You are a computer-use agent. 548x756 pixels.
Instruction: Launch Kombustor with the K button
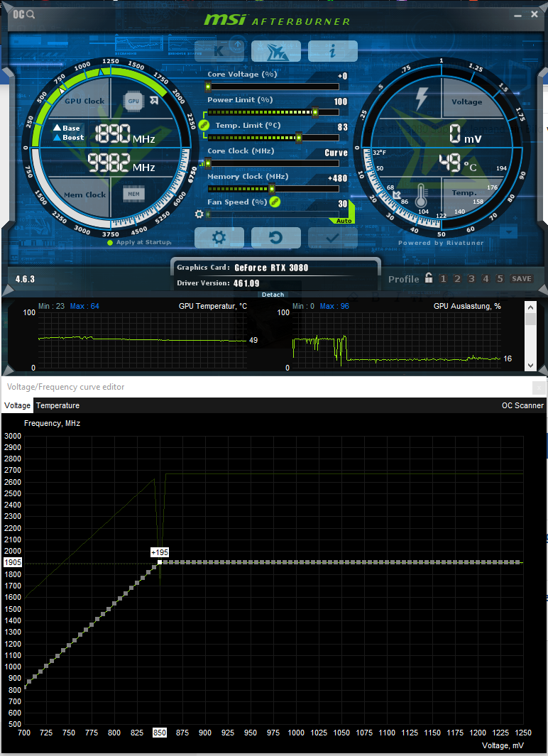pos(219,50)
